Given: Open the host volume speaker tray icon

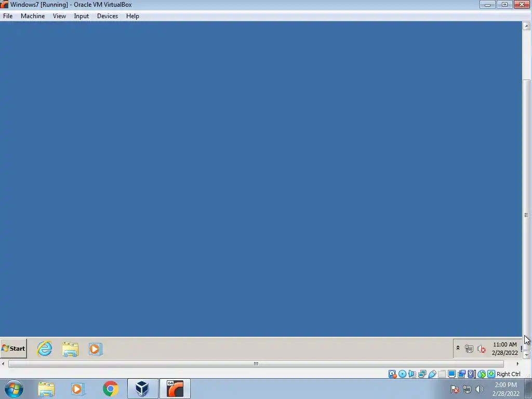Looking at the screenshot, I should pos(480,389).
